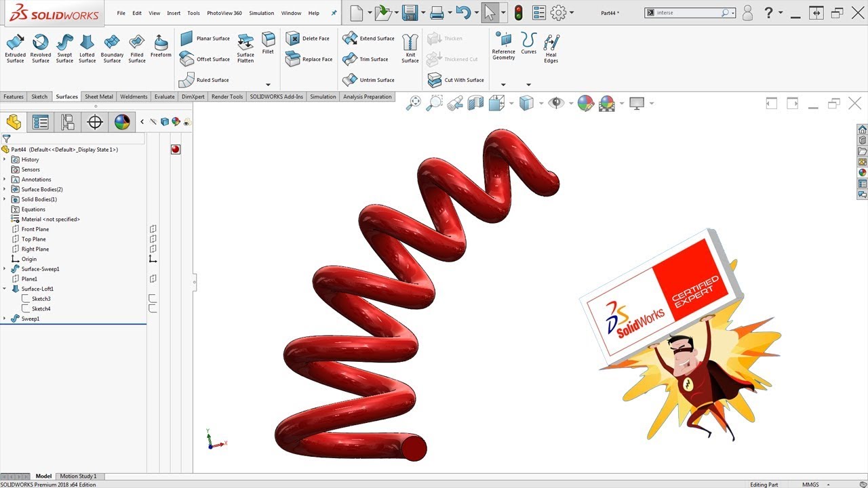This screenshot has width=868, height=488.
Task: Open the Reference Geometry dropdown arrow
Action: pos(503,85)
